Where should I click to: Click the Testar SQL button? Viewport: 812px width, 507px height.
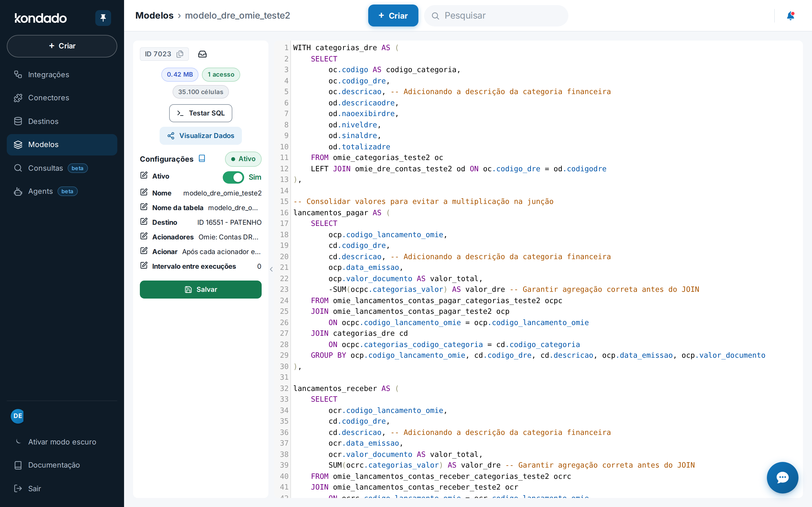pyautogui.click(x=201, y=113)
